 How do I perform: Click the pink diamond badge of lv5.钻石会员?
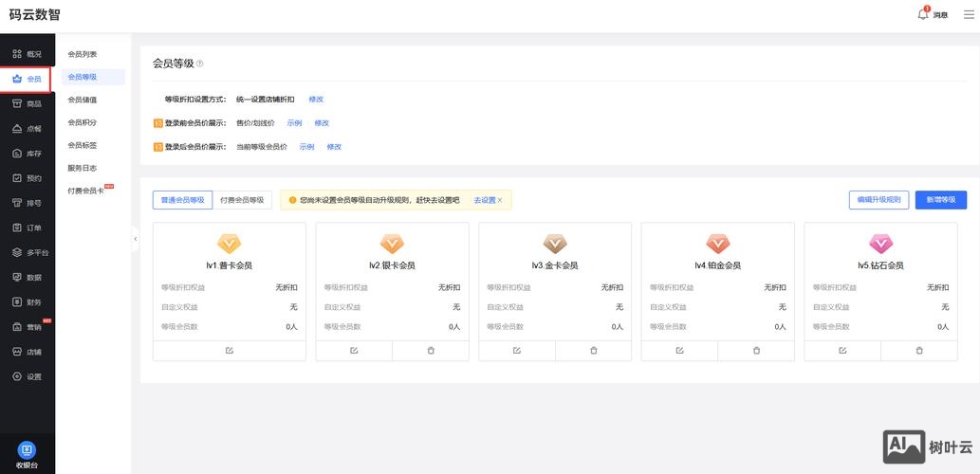point(880,244)
